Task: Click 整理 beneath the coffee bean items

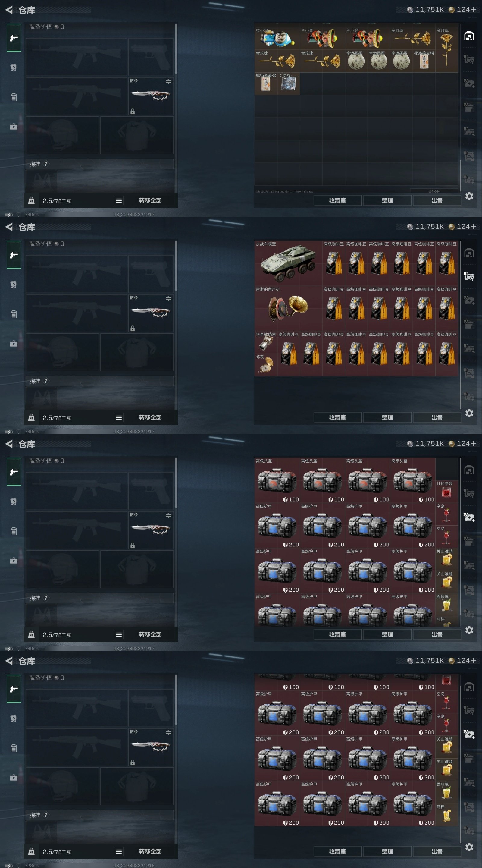Action: click(387, 417)
